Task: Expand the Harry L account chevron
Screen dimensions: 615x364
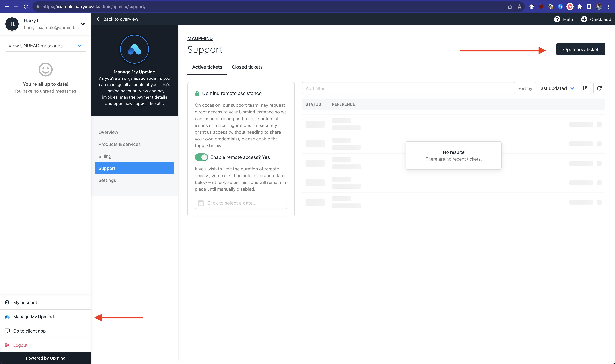Action: pos(83,24)
